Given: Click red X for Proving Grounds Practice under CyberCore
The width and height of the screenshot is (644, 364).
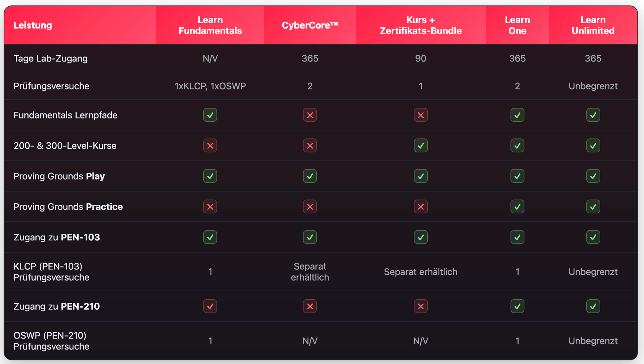Looking at the screenshot, I should [x=310, y=207].
